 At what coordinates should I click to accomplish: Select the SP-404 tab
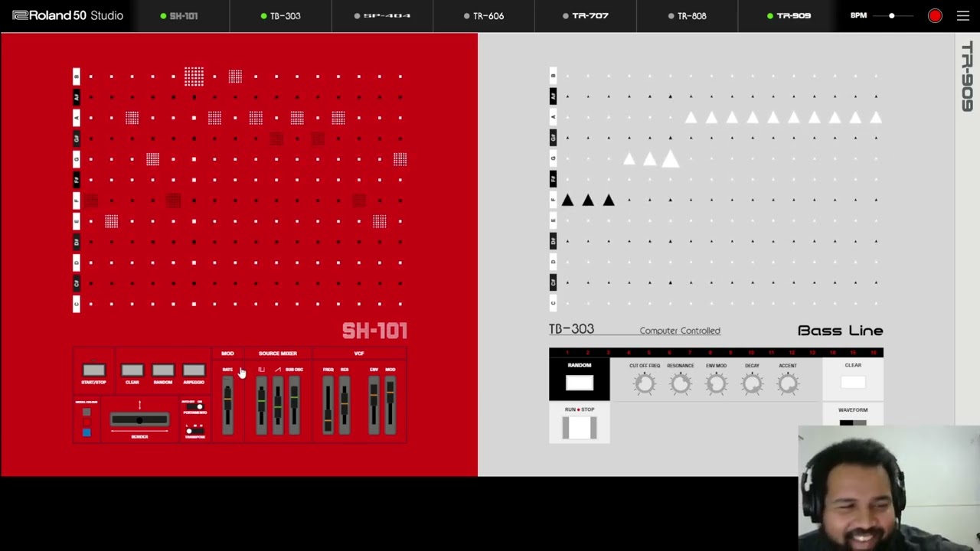[x=382, y=15]
